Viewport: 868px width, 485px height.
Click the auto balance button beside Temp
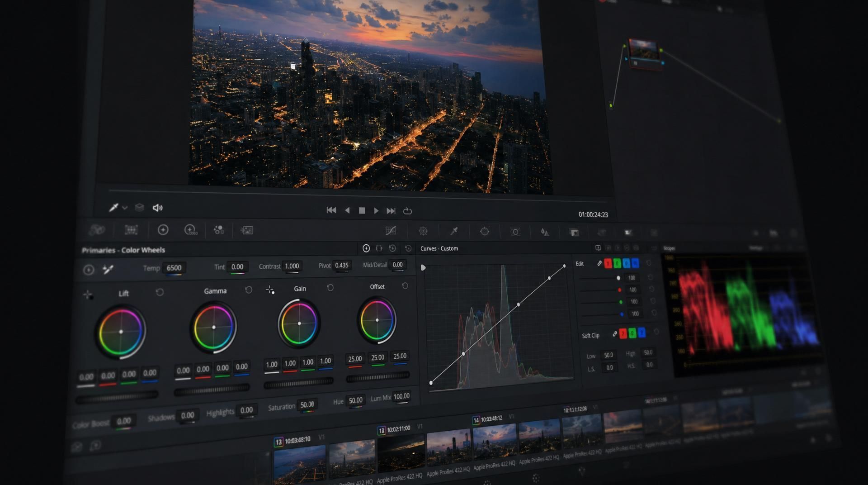pos(89,270)
